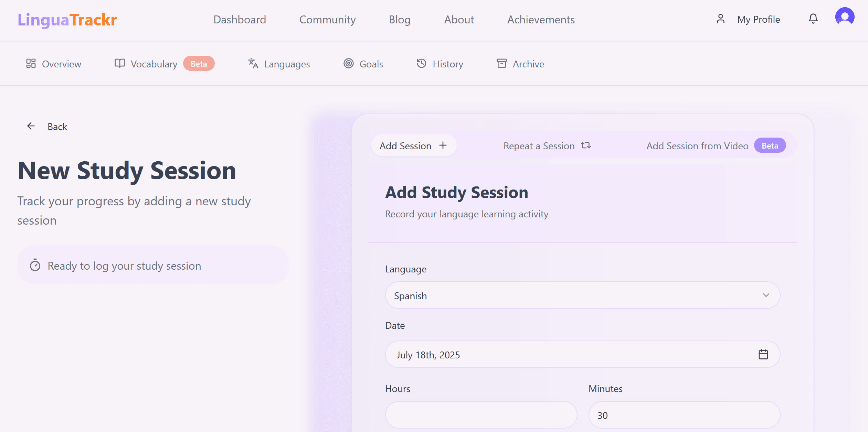
Task: Click the Archive box icon
Action: (x=501, y=64)
